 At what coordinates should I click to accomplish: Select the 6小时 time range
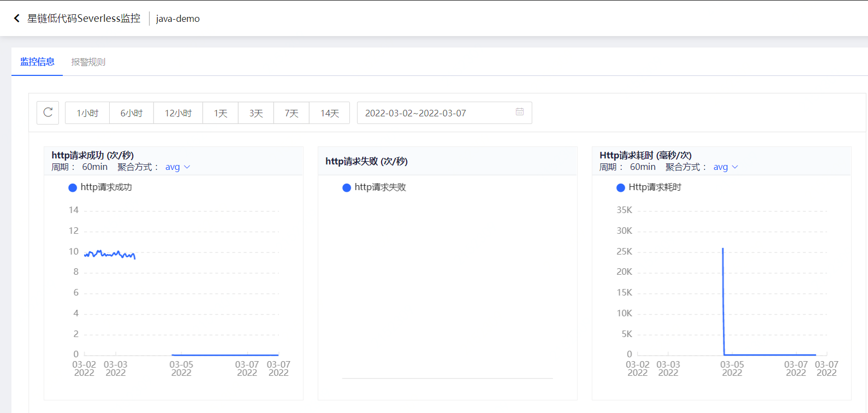click(x=132, y=113)
